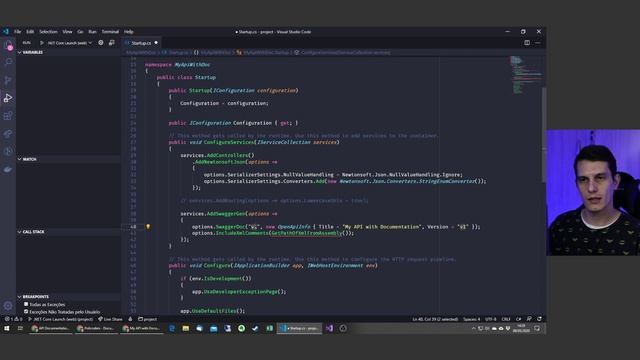
Task: Toggle Exceções Não Tratadas pelo Usuário checkbox
Action: tap(26, 312)
